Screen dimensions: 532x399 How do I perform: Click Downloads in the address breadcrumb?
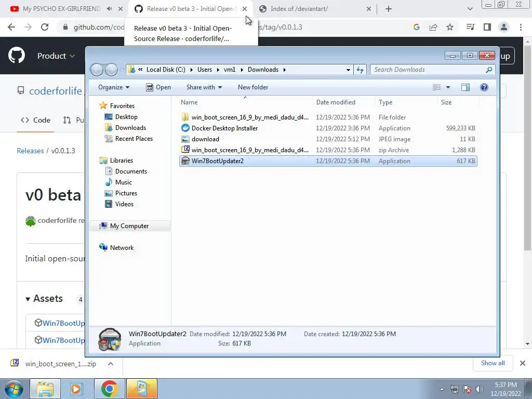pyautogui.click(x=263, y=70)
